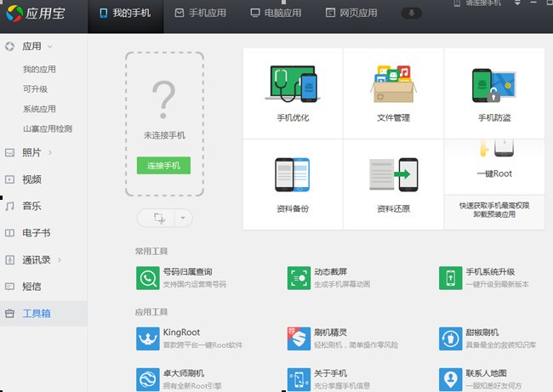Open the 手机应用 tab

200,14
